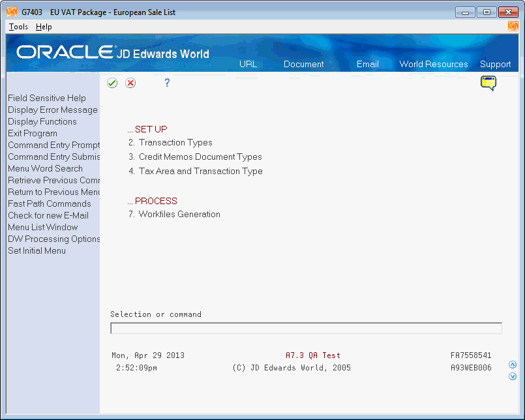Open DW Processing Options

[53, 239]
